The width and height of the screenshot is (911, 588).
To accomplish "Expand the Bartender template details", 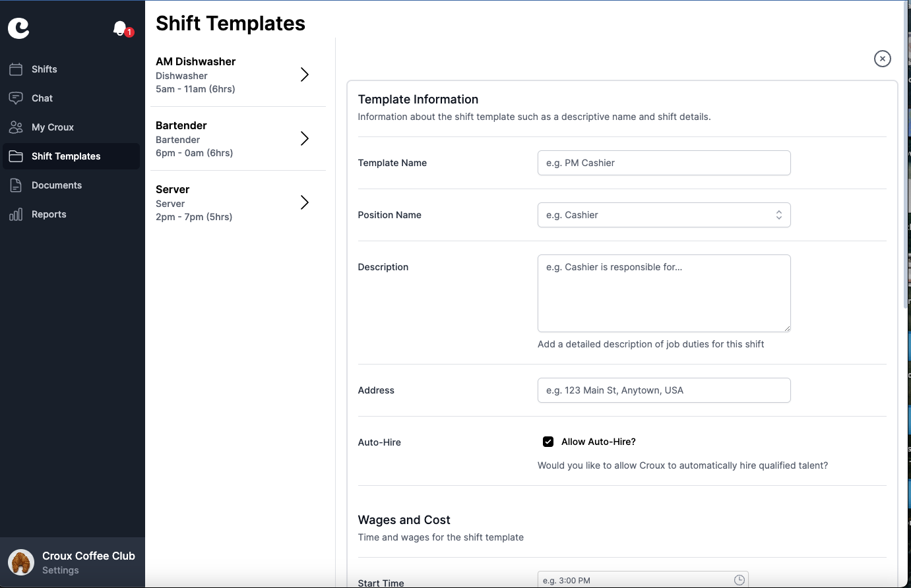I will pos(304,138).
